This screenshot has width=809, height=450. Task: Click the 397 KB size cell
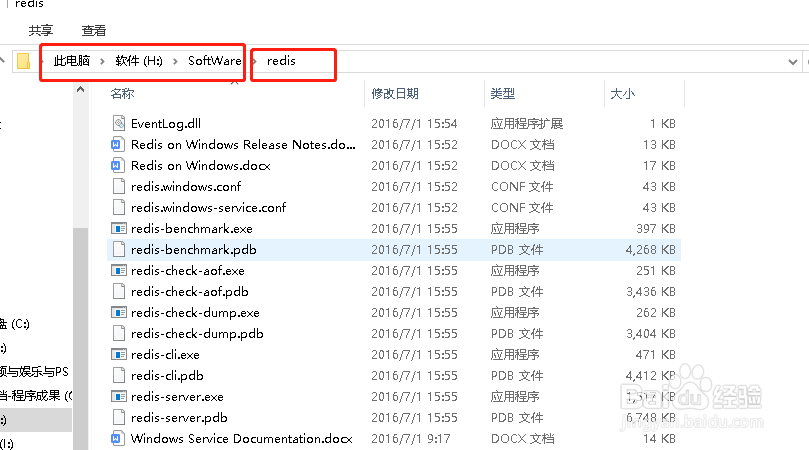pyautogui.click(x=656, y=229)
